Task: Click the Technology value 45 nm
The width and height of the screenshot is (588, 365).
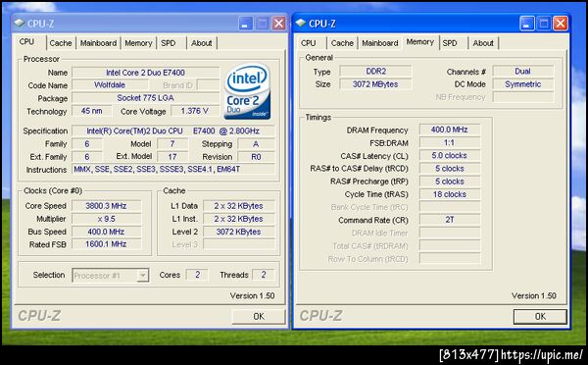Action: point(92,111)
